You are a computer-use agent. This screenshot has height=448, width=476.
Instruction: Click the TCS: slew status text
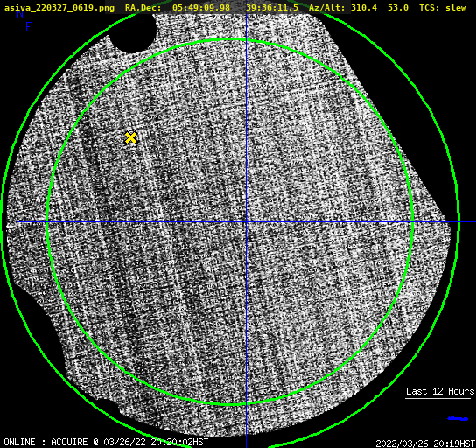443,7
